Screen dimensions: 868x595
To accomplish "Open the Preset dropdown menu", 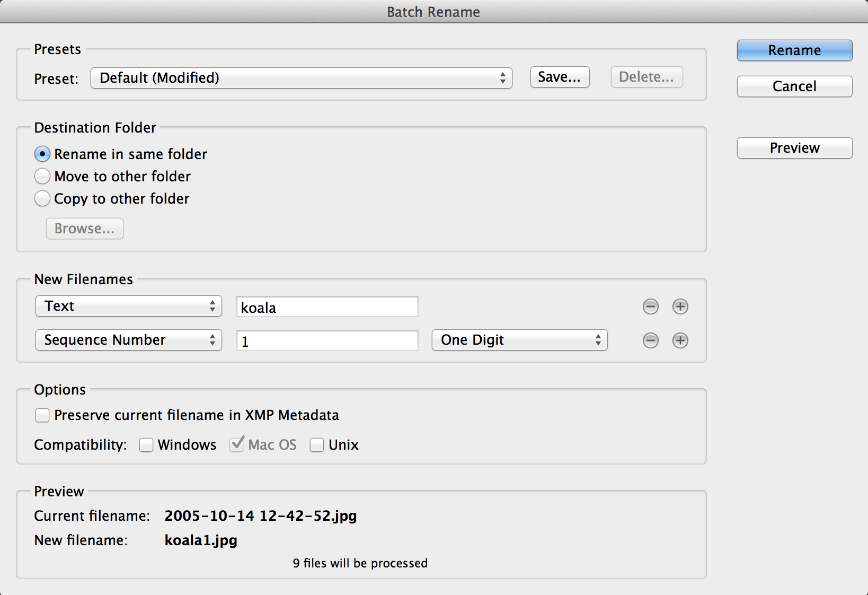I will (x=301, y=78).
